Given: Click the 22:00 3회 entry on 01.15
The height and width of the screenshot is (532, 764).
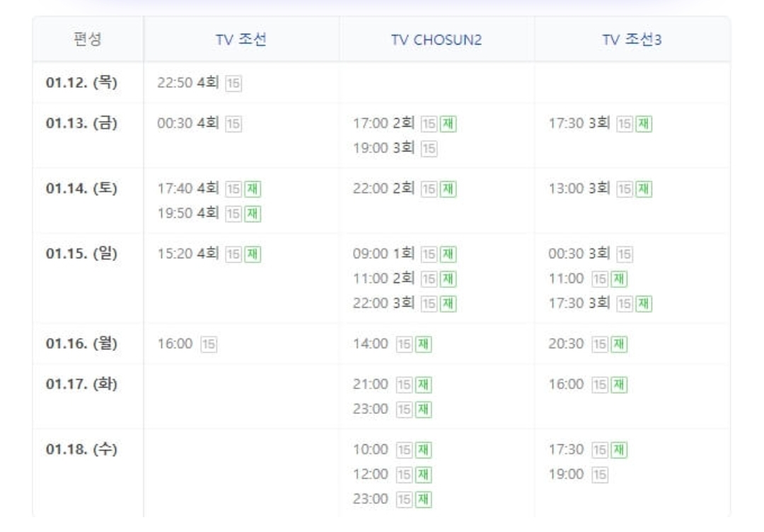Looking at the screenshot, I should pos(383,303).
